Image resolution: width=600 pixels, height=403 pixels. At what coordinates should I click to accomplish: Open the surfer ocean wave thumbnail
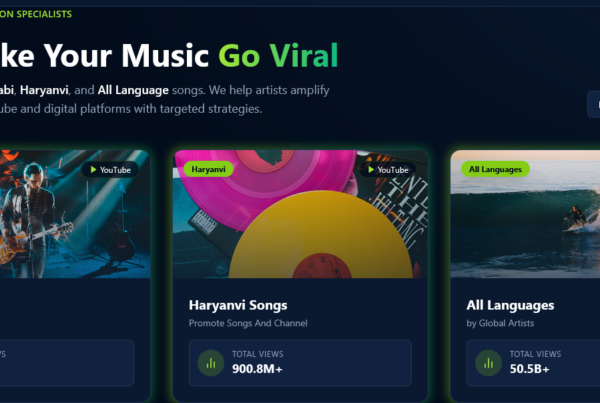point(525,214)
